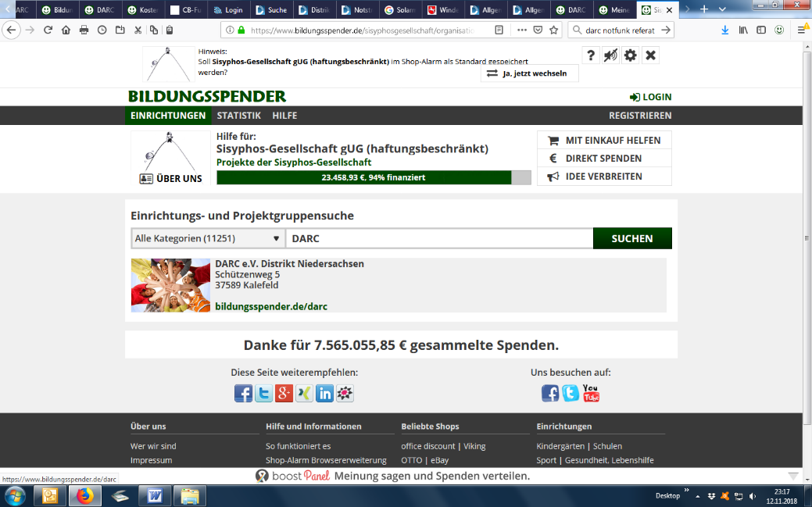Click the LOGIN link
Viewport: 812px width, 507px height.
point(650,97)
